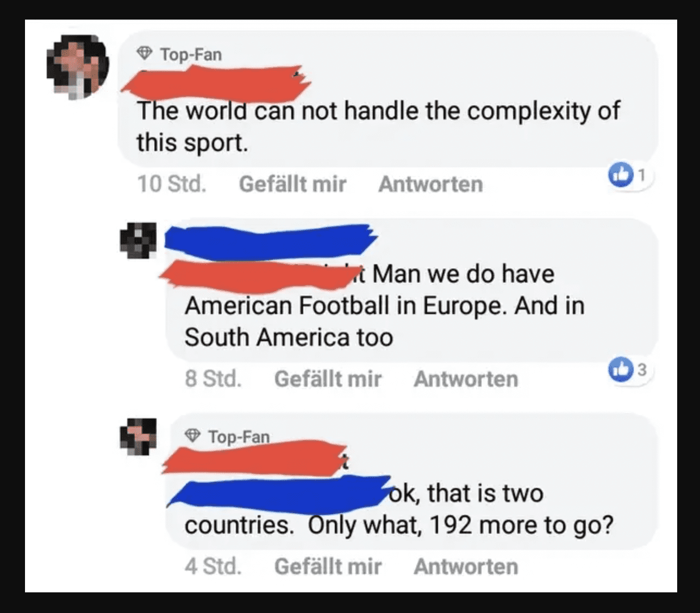This screenshot has width=700, height=613.
Task: Like the '192 more to go' comment
Action: 328,566
